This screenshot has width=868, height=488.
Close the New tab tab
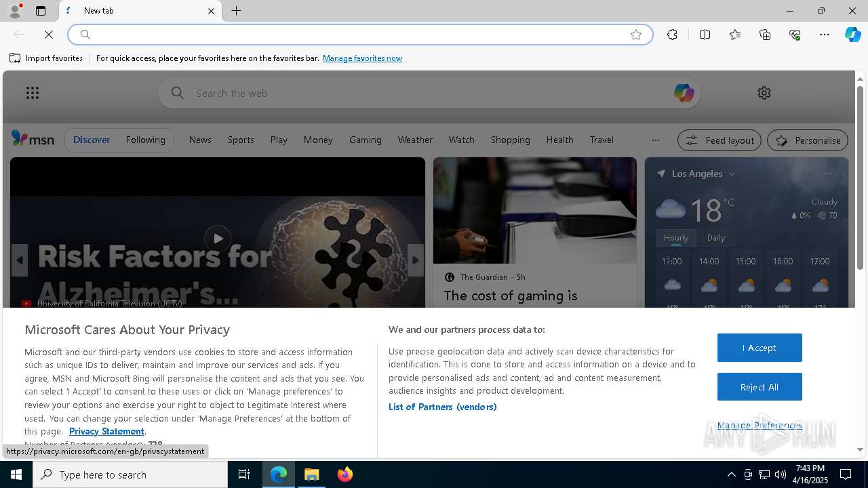click(211, 11)
